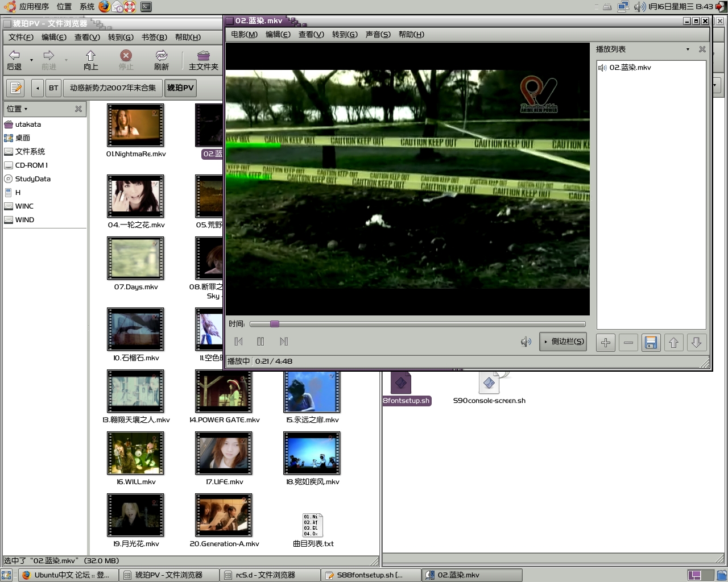Open 查看(V) menu in file browser

(x=87, y=37)
